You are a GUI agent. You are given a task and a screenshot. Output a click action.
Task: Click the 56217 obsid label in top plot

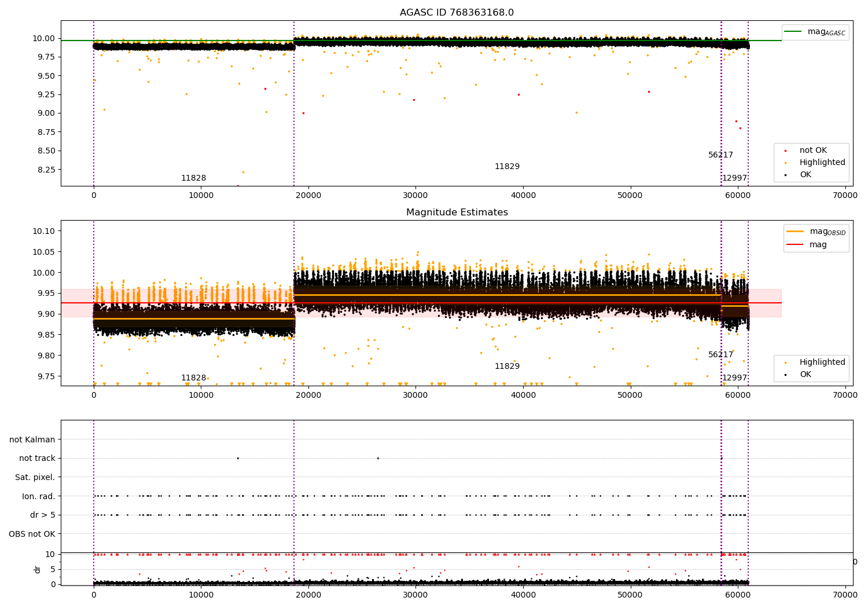point(720,155)
